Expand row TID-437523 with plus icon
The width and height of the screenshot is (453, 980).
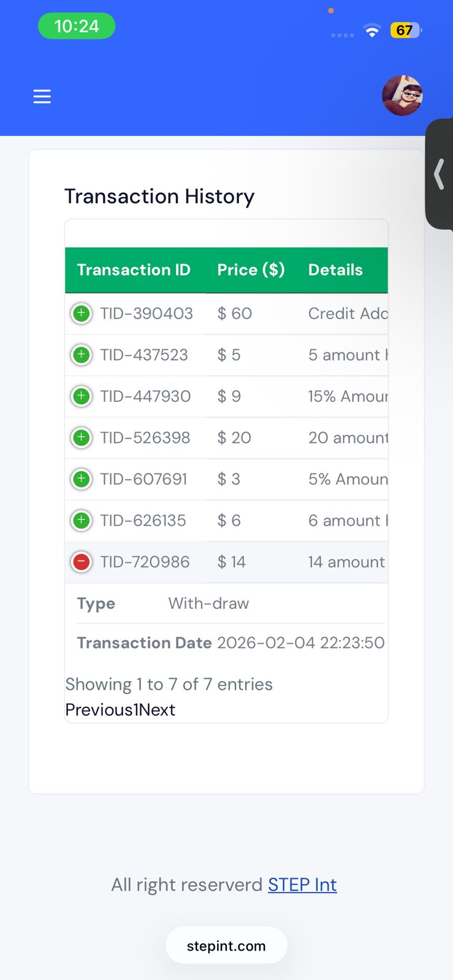81,355
